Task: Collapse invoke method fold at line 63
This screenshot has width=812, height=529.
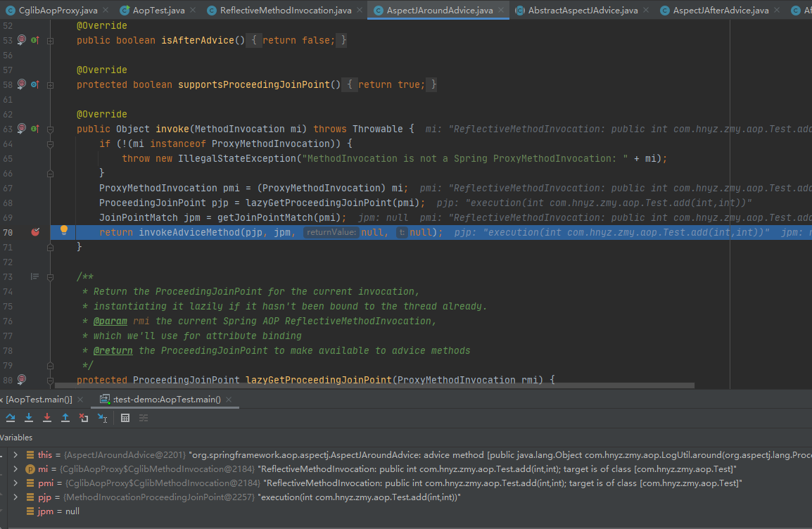Action: point(50,129)
